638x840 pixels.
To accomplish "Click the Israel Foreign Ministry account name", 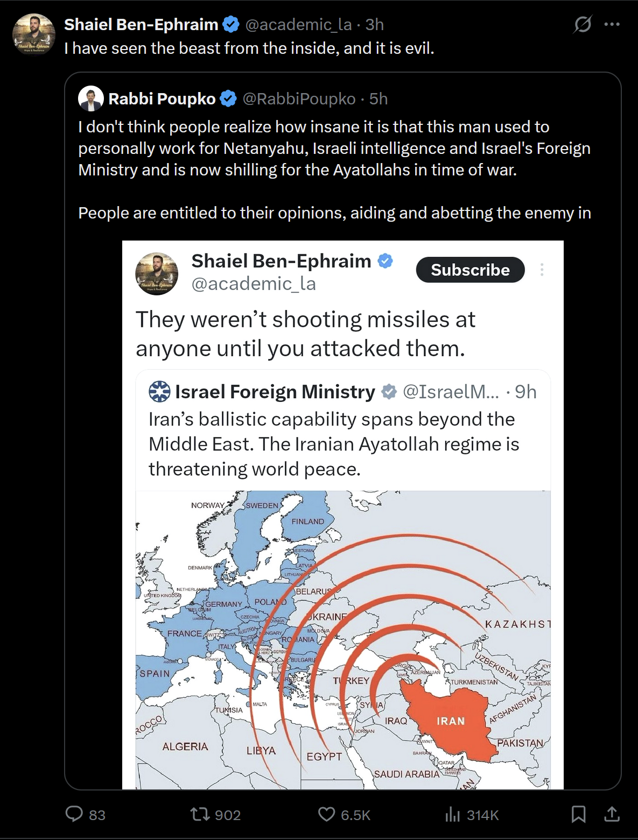I will (x=275, y=392).
